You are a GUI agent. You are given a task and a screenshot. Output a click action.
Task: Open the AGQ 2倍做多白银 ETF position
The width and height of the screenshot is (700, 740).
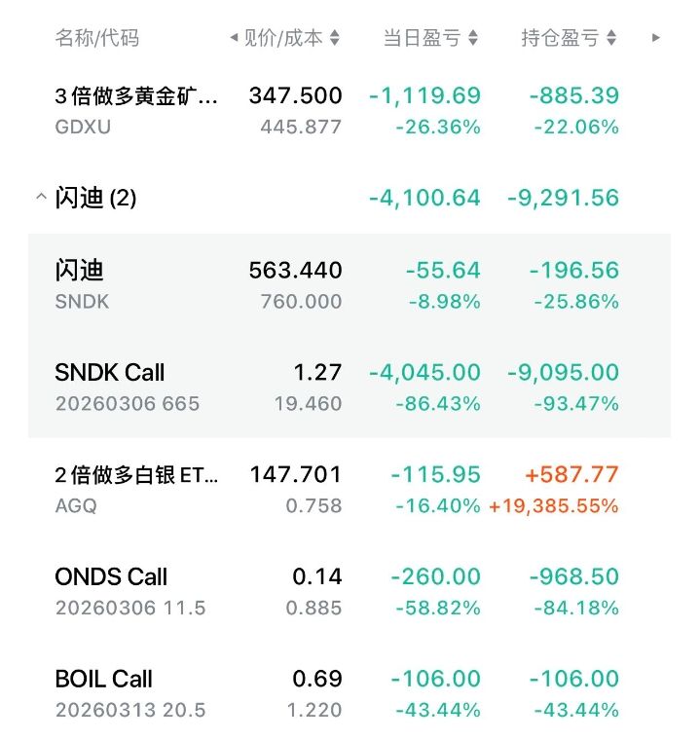tap(136, 489)
